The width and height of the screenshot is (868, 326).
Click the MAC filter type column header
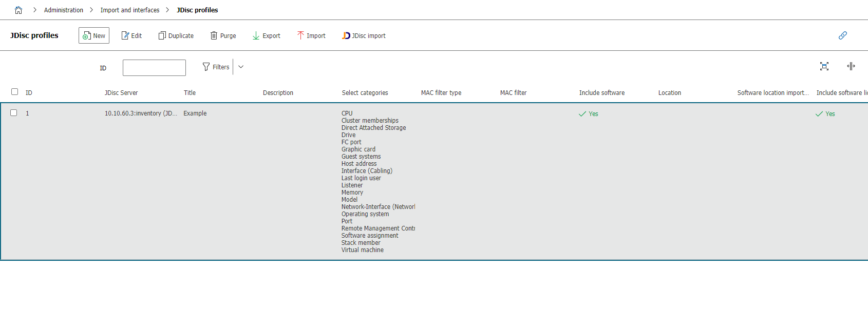[x=441, y=93]
